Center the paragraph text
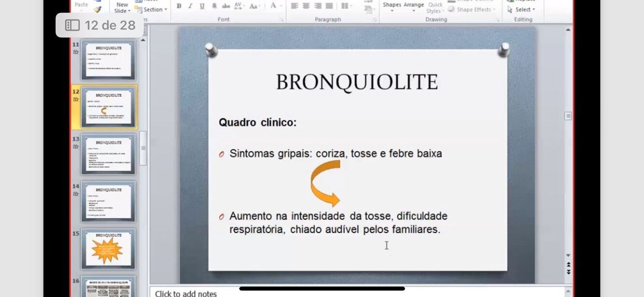This screenshot has height=297, width=644. click(306, 6)
